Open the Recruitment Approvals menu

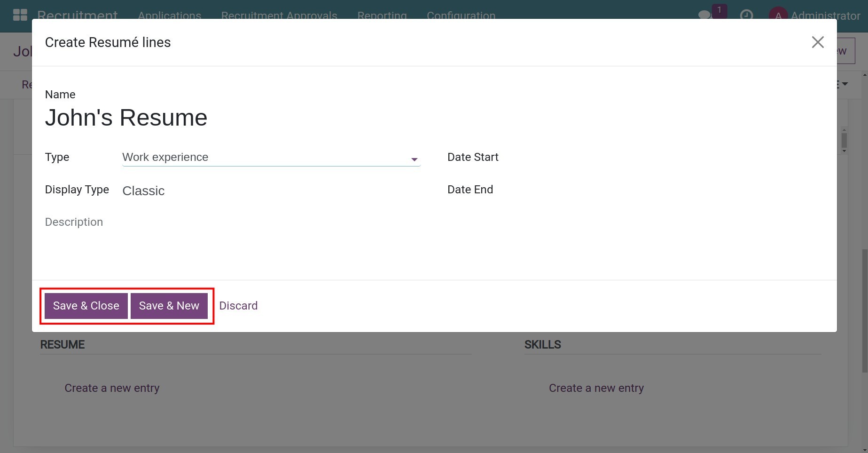279,15
